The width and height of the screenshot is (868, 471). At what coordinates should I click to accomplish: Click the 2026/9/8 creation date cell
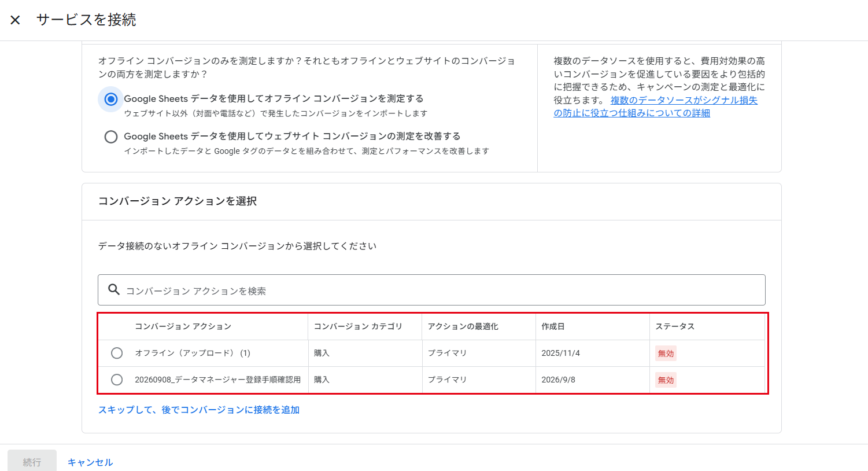point(558,380)
